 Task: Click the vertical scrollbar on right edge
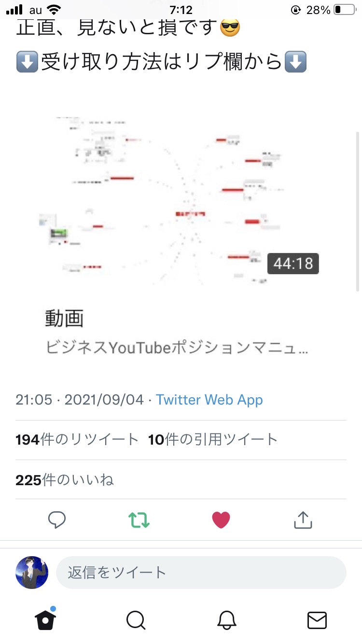[358, 211]
